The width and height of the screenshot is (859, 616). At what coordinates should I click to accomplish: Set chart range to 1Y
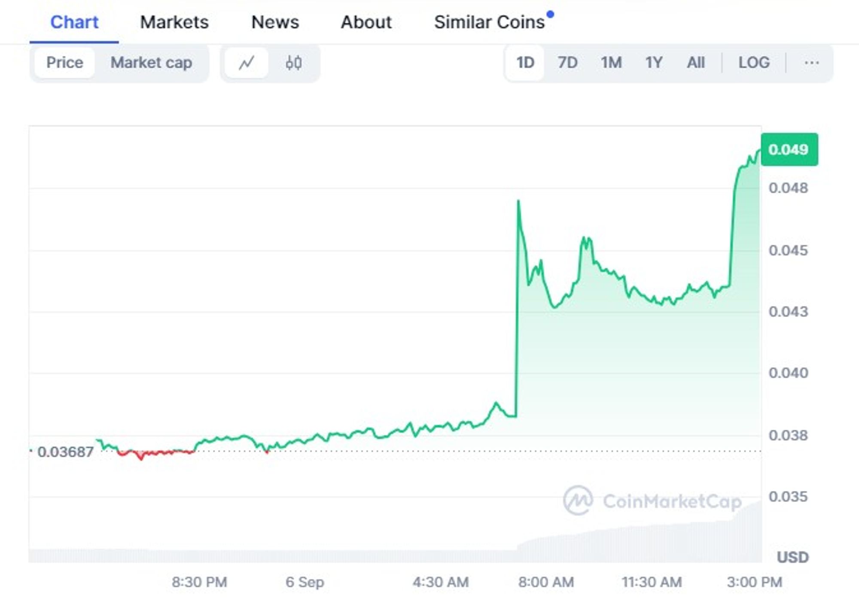pyautogui.click(x=653, y=63)
